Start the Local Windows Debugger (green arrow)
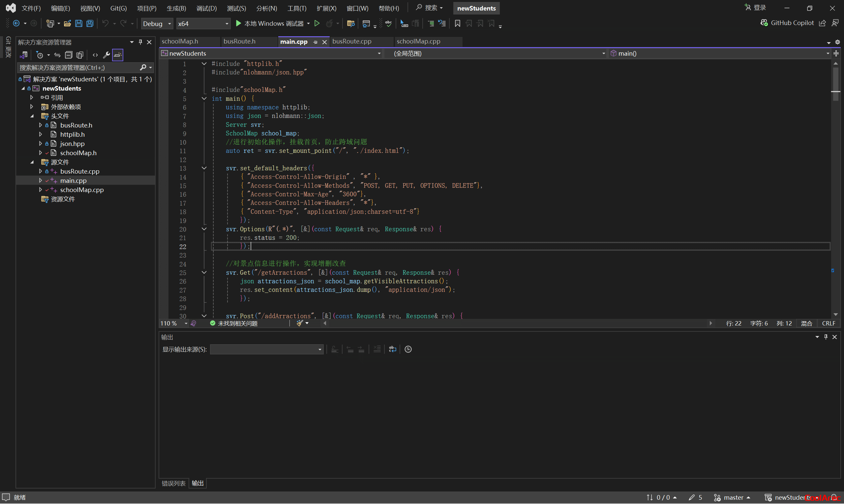 (x=238, y=23)
